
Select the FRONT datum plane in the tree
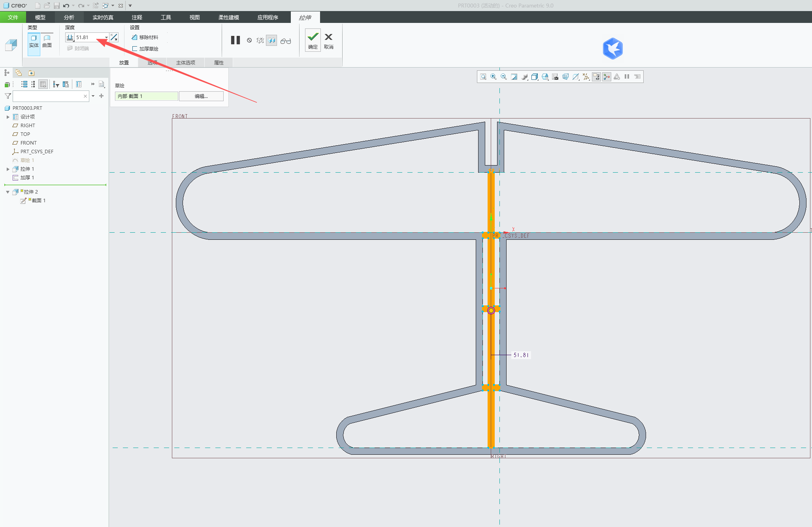point(24,143)
